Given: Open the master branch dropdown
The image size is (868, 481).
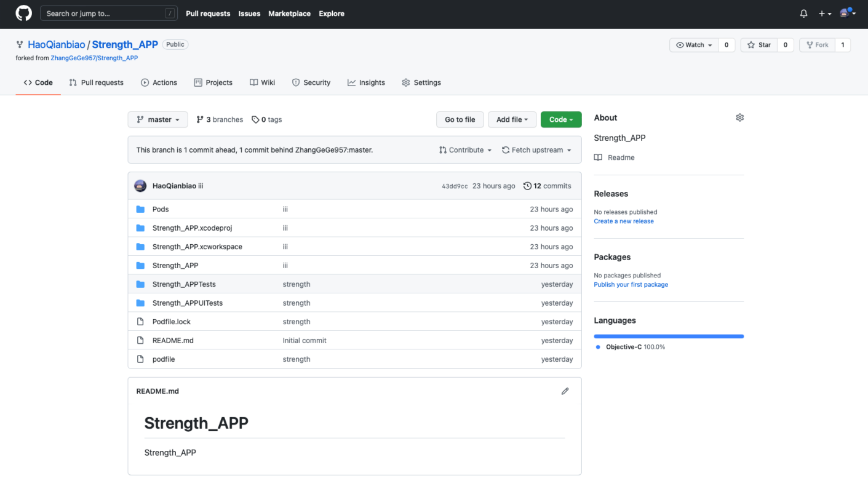Looking at the screenshot, I should click(157, 119).
